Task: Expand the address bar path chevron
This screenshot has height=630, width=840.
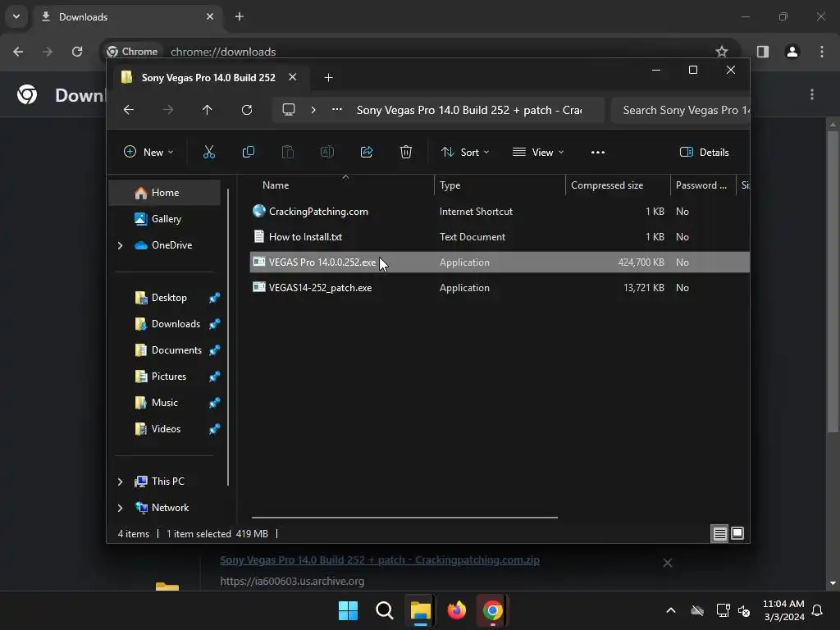Action: (313, 110)
